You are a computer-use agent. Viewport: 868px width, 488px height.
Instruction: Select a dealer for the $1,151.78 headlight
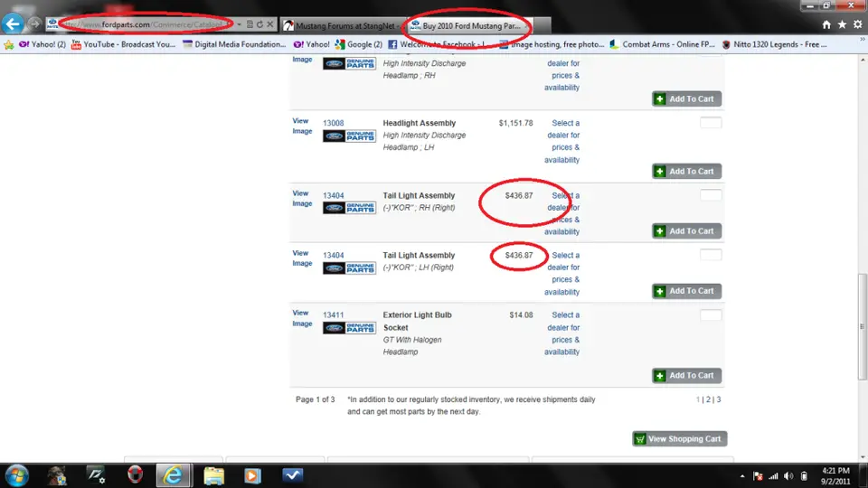(x=562, y=141)
